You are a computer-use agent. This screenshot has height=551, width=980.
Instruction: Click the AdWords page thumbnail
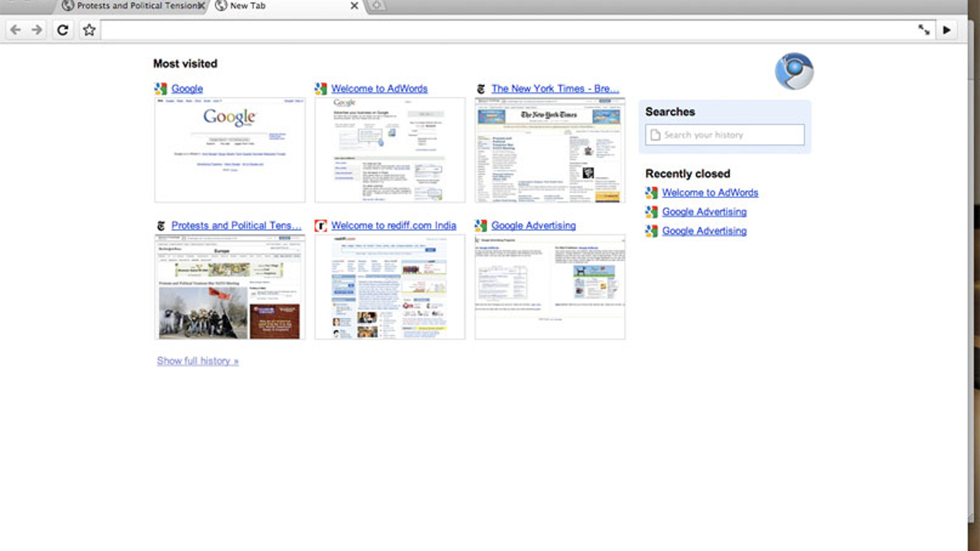click(390, 150)
